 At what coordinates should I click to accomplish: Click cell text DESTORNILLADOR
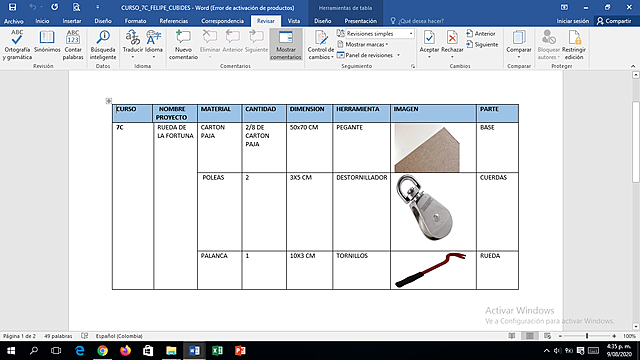click(x=362, y=178)
